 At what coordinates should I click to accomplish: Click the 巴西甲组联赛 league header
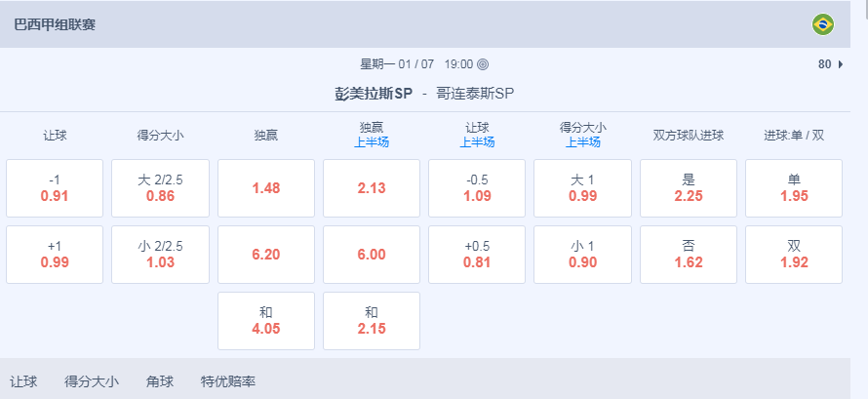pyautogui.click(x=55, y=24)
